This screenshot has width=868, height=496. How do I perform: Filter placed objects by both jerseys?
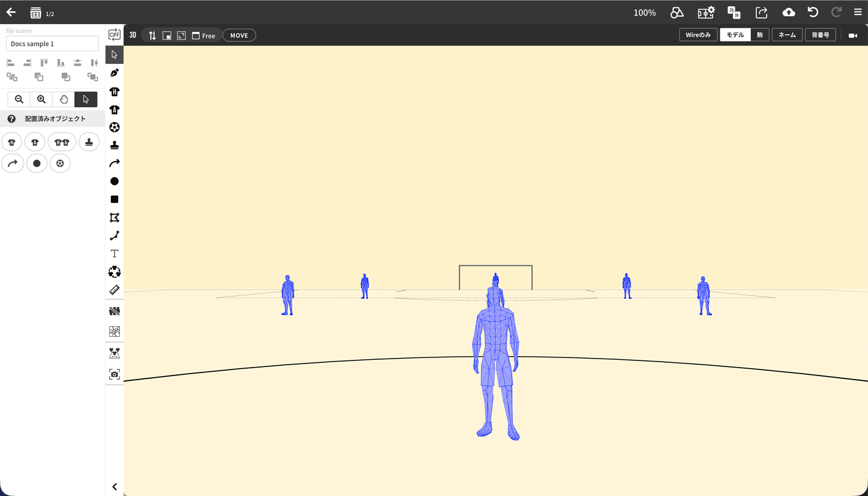pyautogui.click(x=62, y=143)
